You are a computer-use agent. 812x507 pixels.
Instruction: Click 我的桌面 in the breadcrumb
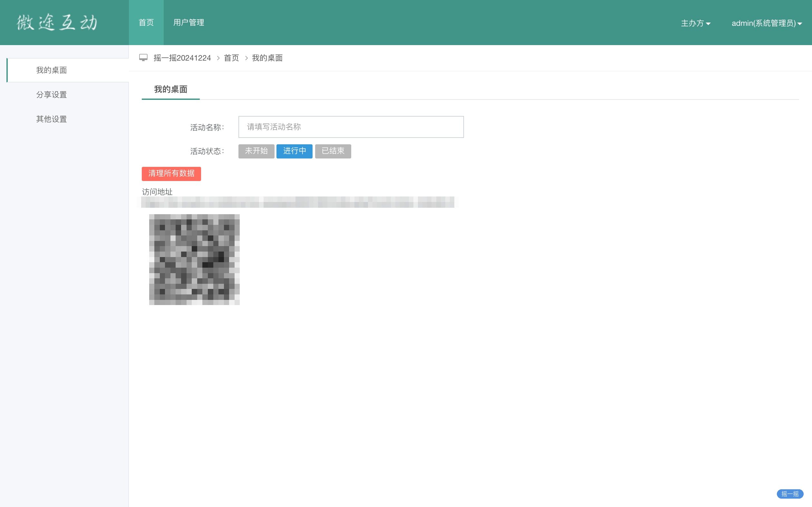coord(267,58)
